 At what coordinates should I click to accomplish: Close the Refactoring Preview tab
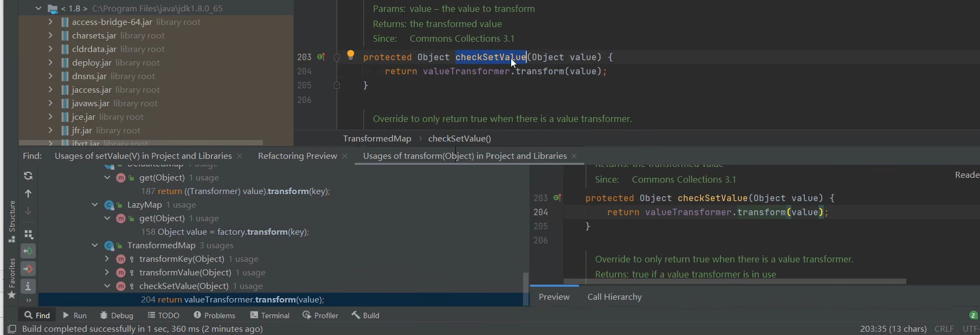(x=345, y=156)
